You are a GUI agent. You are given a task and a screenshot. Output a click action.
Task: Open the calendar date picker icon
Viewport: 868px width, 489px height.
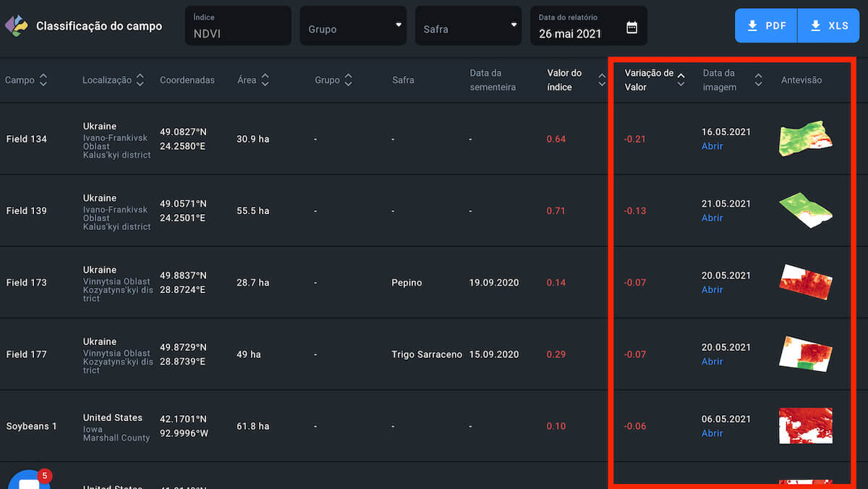pos(631,27)
